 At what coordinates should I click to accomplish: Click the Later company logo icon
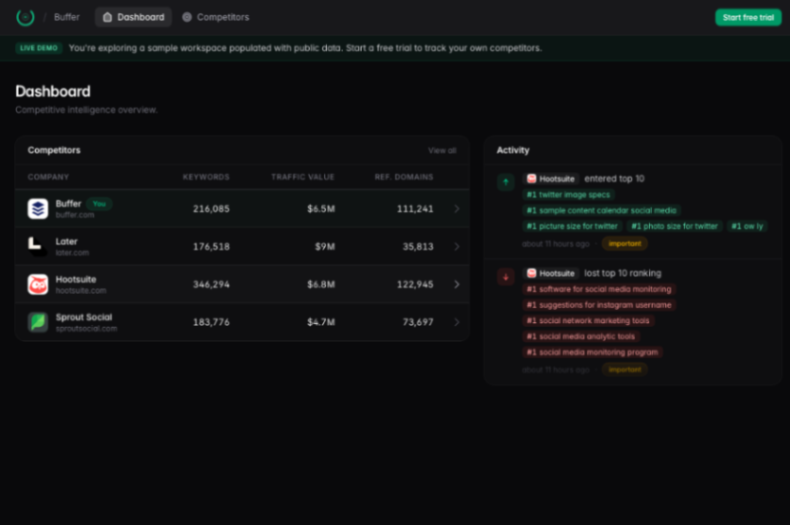tap(38, 246)
